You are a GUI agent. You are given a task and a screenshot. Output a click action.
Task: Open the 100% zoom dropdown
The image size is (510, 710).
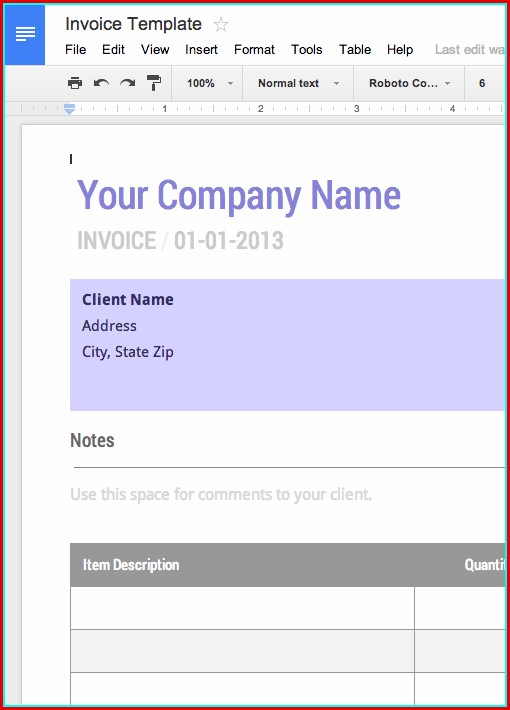pos(210,83)
